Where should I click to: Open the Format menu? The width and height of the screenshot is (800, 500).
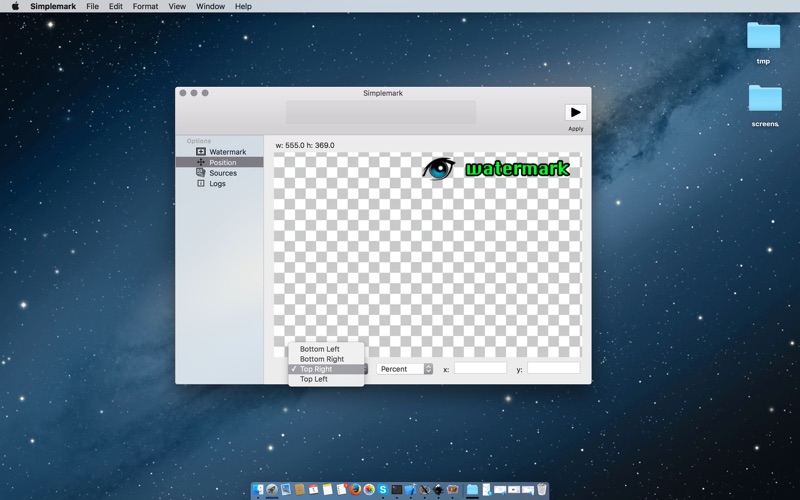(x=145, y=6)
